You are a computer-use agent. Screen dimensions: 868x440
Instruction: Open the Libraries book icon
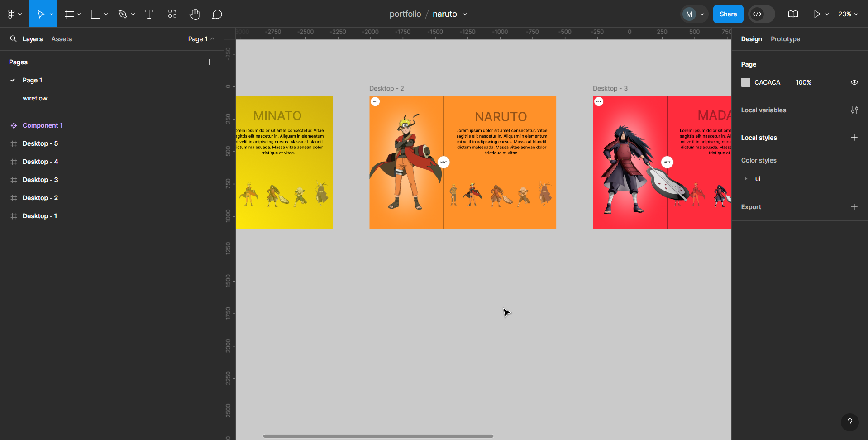coord(793,14)
